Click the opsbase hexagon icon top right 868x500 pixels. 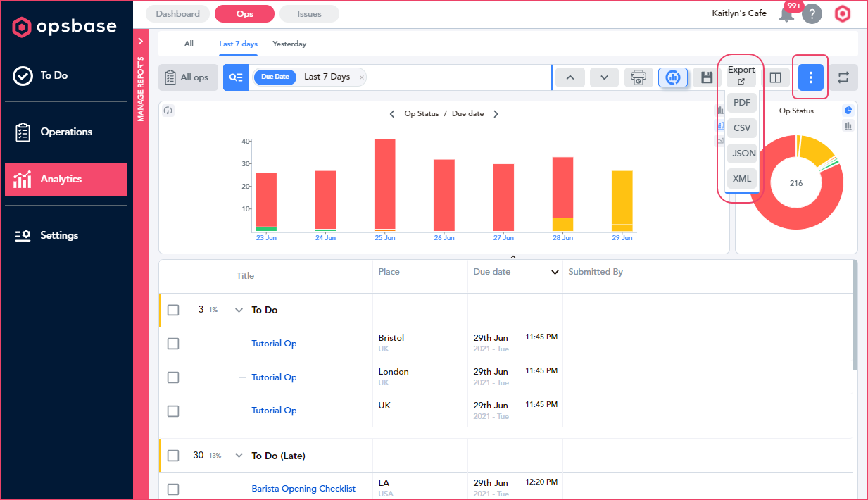click(843, 14)
